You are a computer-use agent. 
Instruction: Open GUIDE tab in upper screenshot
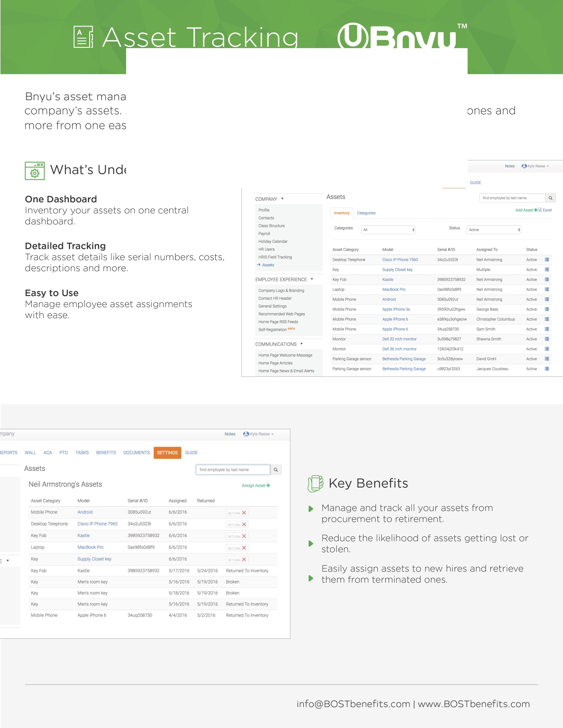(x=475, y=183)
